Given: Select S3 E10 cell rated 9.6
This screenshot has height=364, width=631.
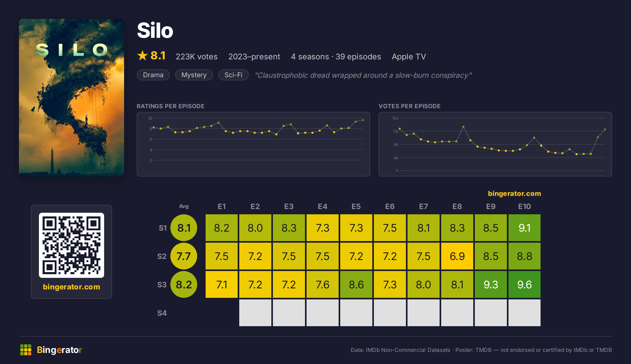Looking at the screenshot, I should [525, 284].
